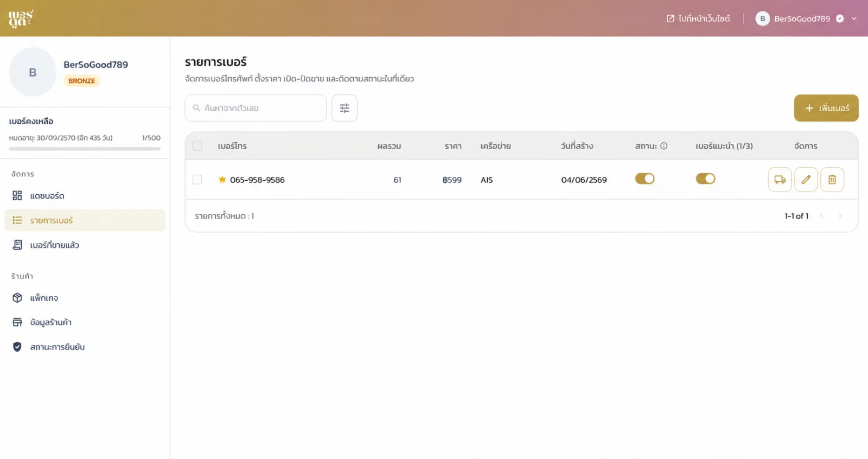Viewport: 868px width, 459px height.
Task: Click the receipt icon for sold numbers
Action: [x=17, y=245]
